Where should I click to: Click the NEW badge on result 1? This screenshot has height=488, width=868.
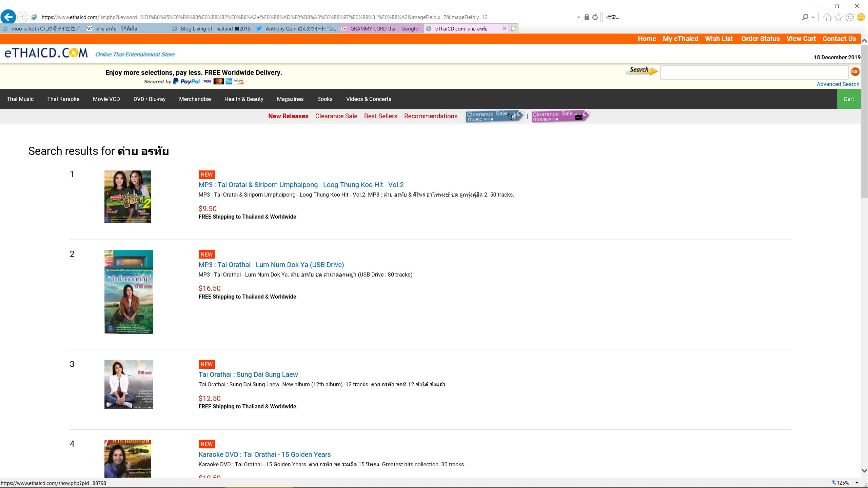206,175
